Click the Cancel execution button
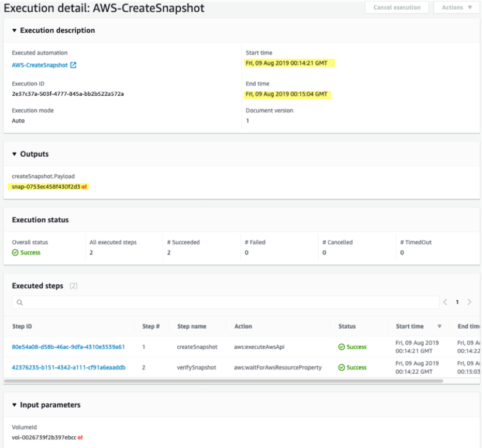482x448 pixels. point(397,8)
